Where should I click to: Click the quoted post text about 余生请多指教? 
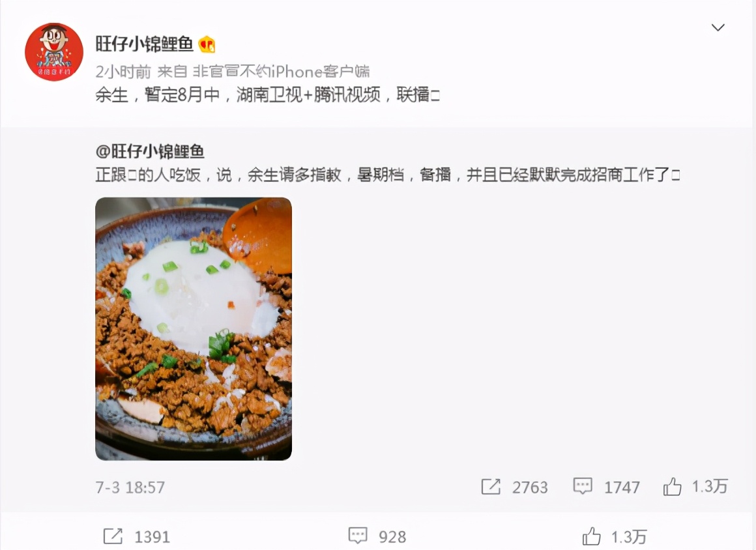pyautogui.click(x=388, y=175)
